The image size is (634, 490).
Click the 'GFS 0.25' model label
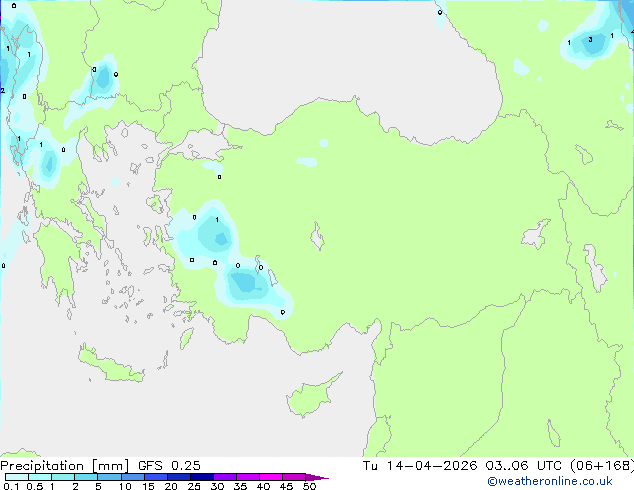point(169,466)
